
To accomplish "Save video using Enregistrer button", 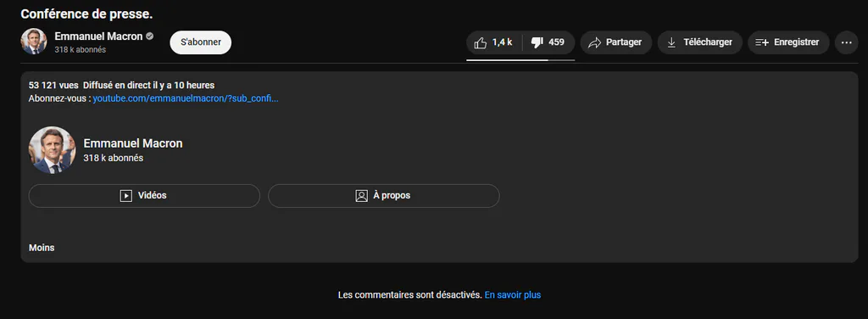I will point(788,42).
